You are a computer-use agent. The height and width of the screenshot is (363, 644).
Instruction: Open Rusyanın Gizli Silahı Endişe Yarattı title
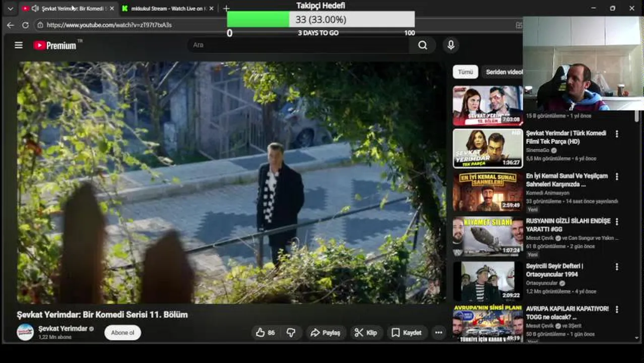pos(568,225)
